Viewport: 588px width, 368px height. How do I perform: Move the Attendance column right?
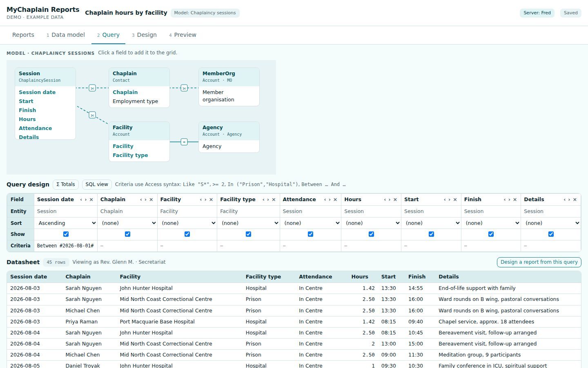coord(330,200)
